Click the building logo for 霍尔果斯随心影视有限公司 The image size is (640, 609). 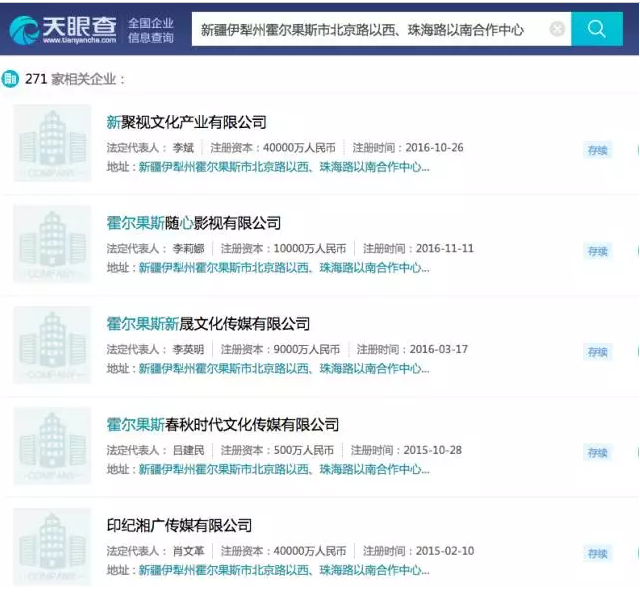(52, 244)
